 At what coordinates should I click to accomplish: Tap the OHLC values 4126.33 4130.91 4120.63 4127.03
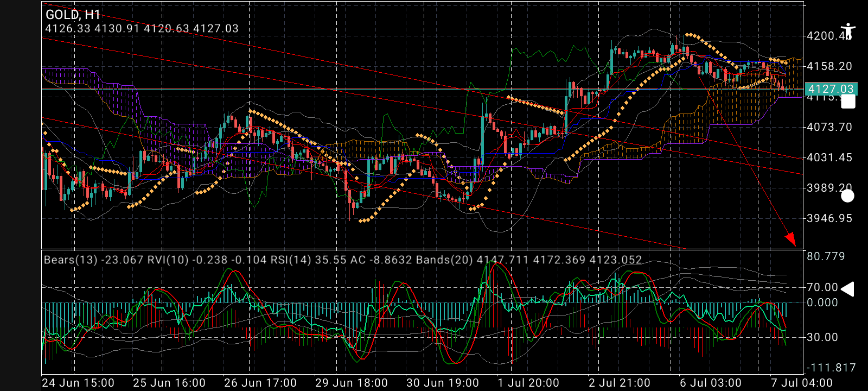(x=142, y=28)
